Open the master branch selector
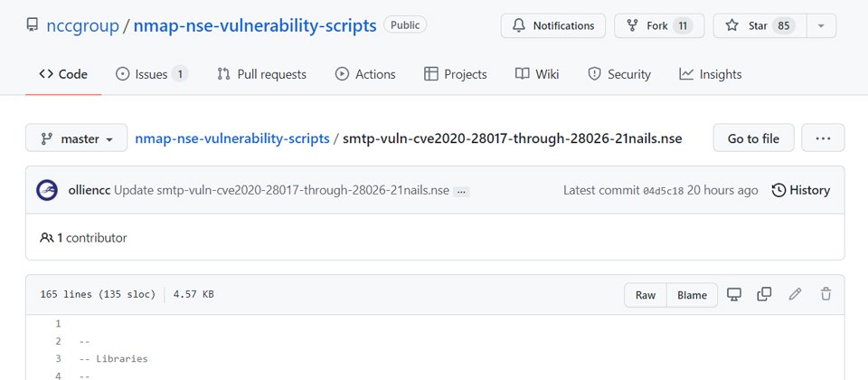868x380 pixels. click(x=76, y=138)
